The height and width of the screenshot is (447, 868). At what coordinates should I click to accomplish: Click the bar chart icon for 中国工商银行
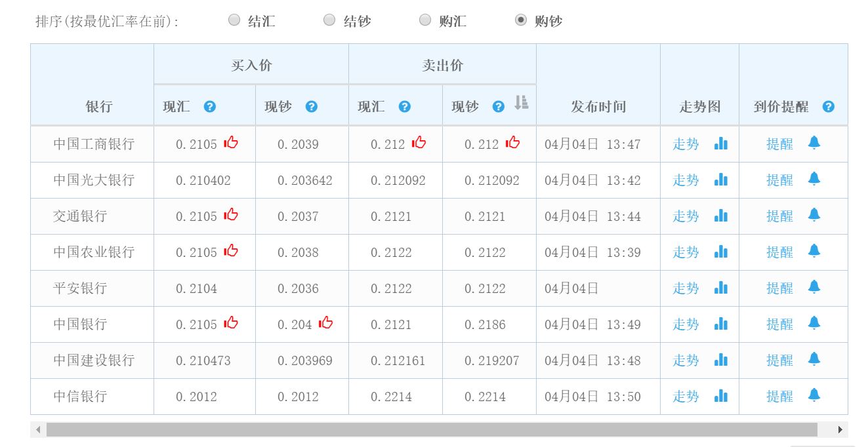coord(720,143)
